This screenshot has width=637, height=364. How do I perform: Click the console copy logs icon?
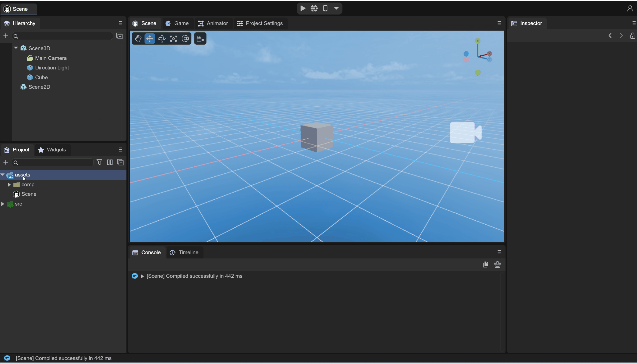(x=485, y=265)
